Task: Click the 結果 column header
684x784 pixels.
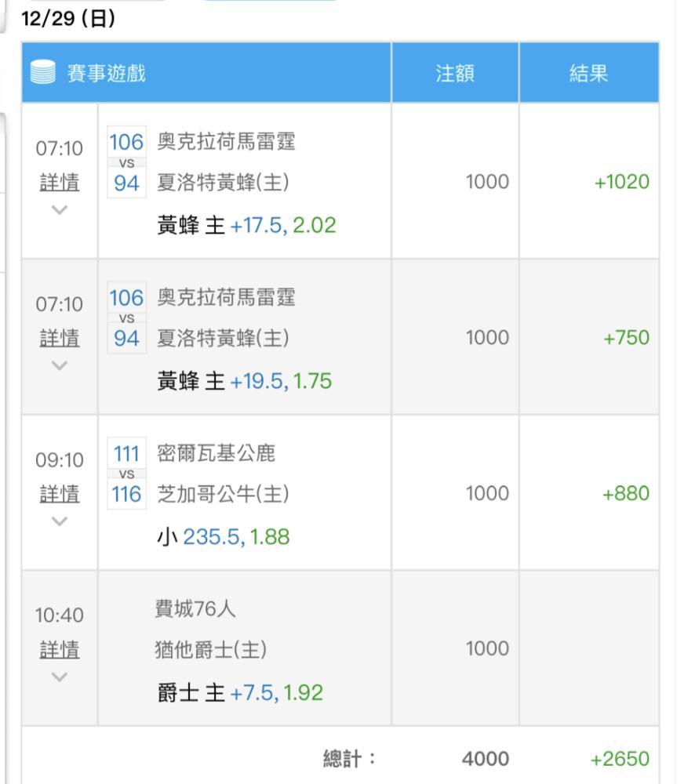Action: click(588, 73)
